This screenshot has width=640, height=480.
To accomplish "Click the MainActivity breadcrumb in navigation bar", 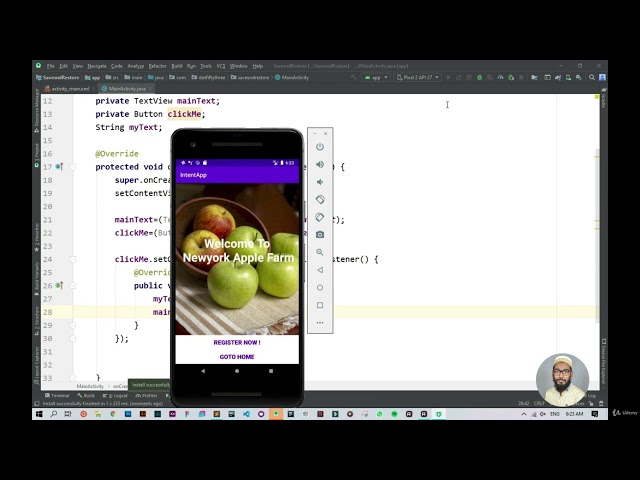I will (292, 77).
